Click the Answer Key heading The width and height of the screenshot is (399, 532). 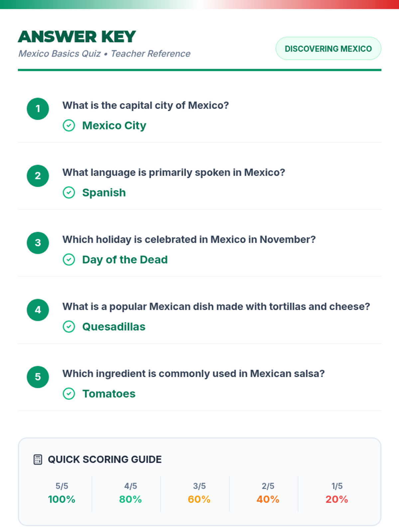click(77, 37)
